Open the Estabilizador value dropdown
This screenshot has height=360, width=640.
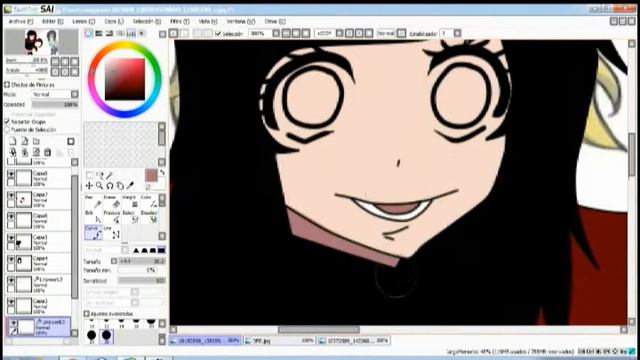pyautogui.click(x=458, y=33)
